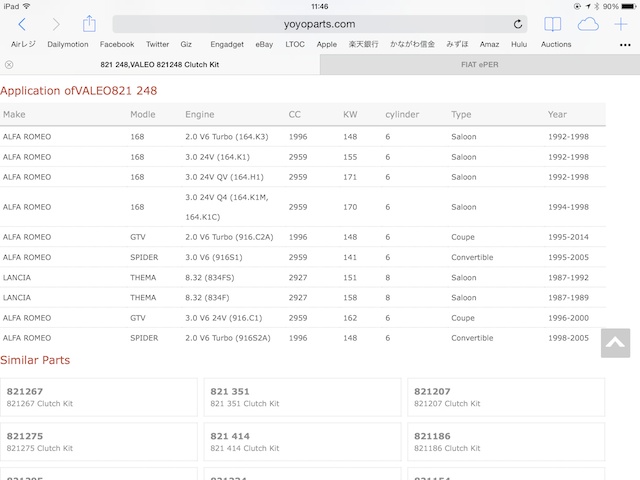Select the 2.0 V6 Turbo (916.C2A) cell
Image resolution: width=640 pixels, height=480 pixels.
pyautogui.click(x=229, y=237)
